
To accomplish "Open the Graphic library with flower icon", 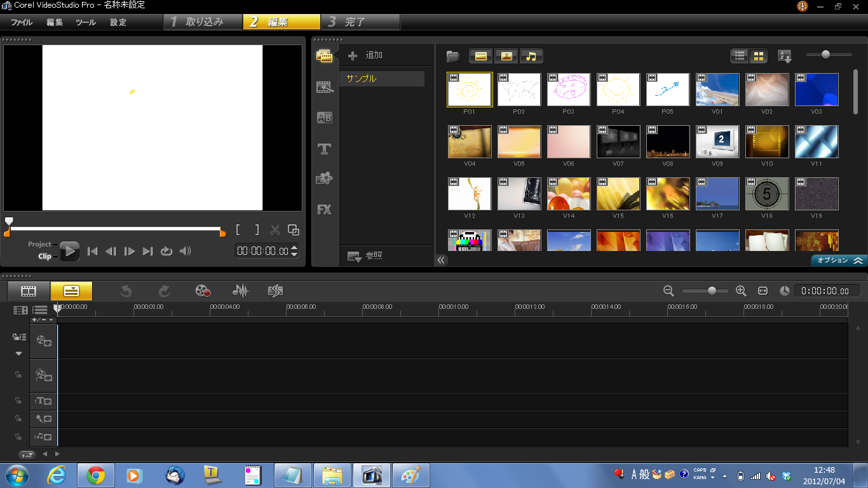I will (x=325, y=179).
